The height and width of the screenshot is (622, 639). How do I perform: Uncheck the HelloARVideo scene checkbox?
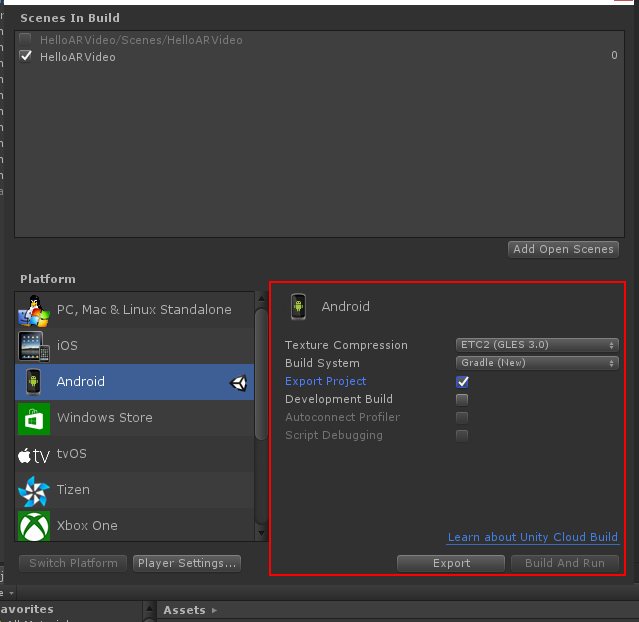[25, 56]
